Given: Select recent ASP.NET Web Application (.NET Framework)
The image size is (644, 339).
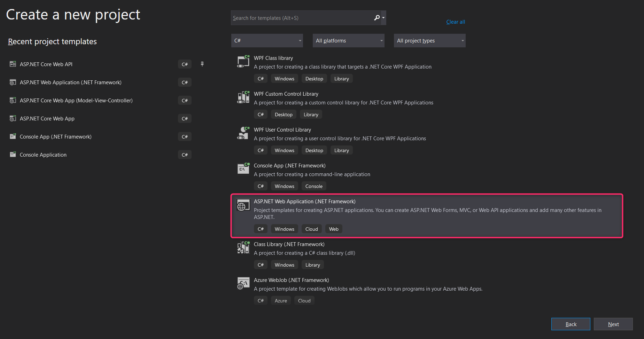Looking at the screenshot, I should point(71,82).
